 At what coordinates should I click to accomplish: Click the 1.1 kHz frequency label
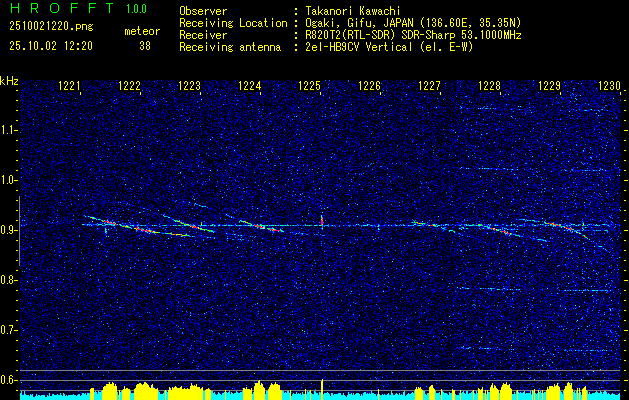[x=8, y=130]
